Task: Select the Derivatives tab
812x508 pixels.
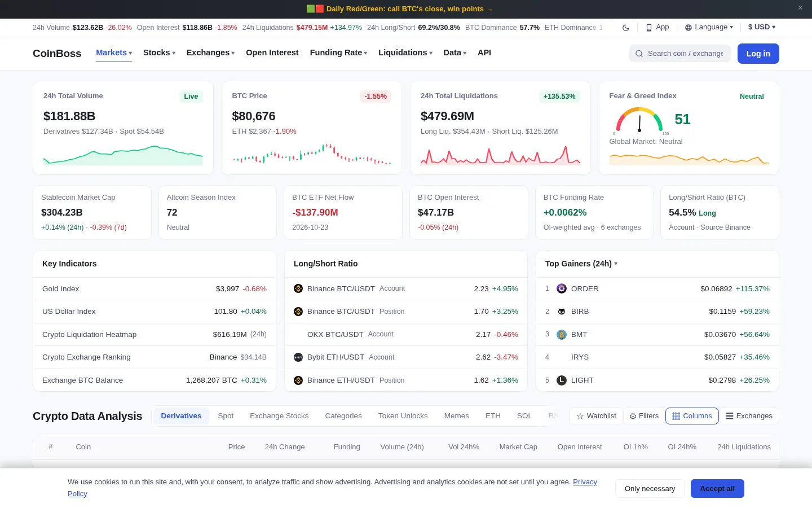Action: pyautogui.click(x=181, y=416)
